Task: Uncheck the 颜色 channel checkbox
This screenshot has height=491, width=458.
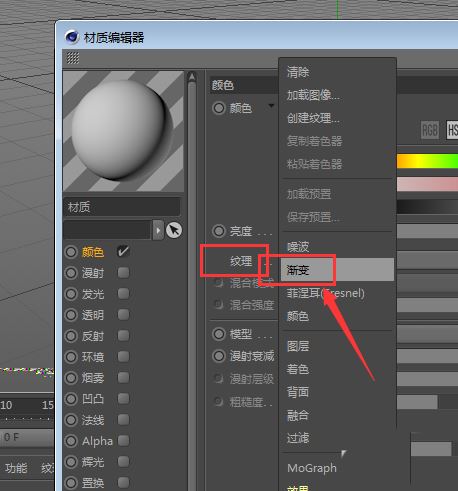Action: 123,251
